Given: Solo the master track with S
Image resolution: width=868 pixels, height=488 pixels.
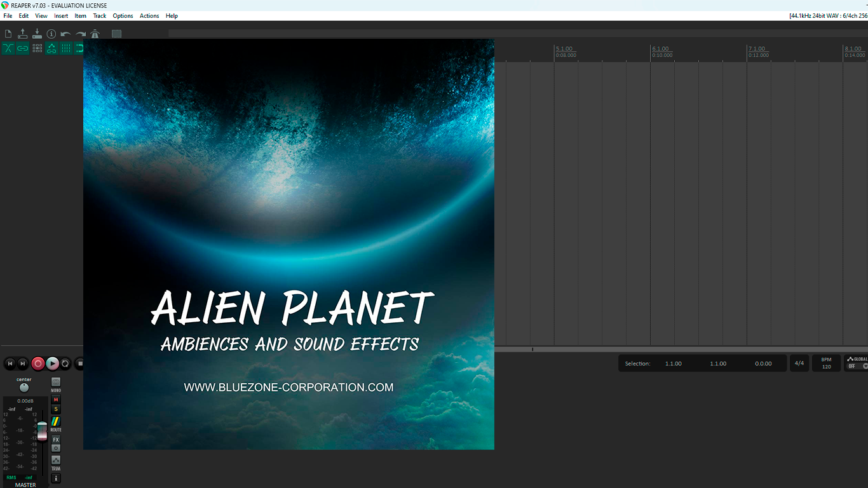Looking at the screenshot, I should [x=56, y=409].
